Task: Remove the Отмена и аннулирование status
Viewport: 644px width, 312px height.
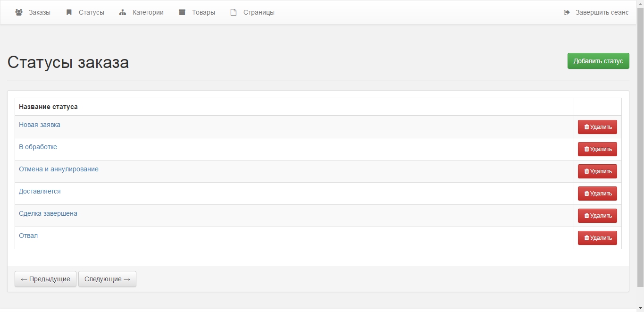Action: point(597,171)
